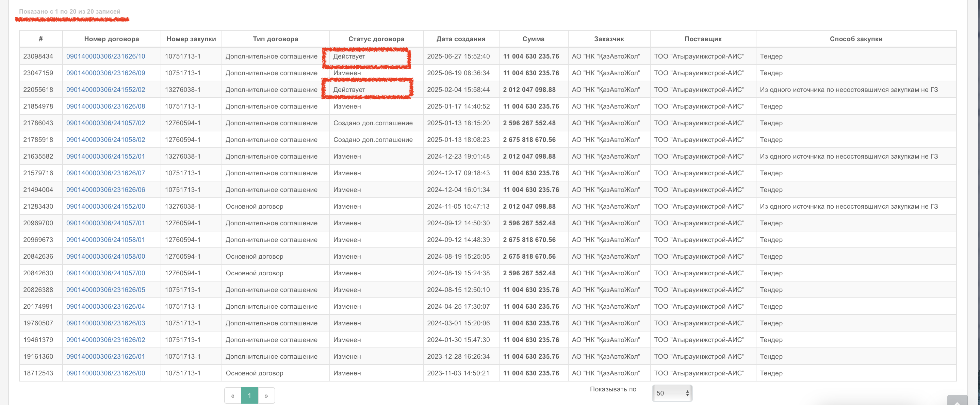This screenshot has height=405, width=980.
Task: Open contract link 090140000306/241552/02
Action: click(x=106, y=90)
